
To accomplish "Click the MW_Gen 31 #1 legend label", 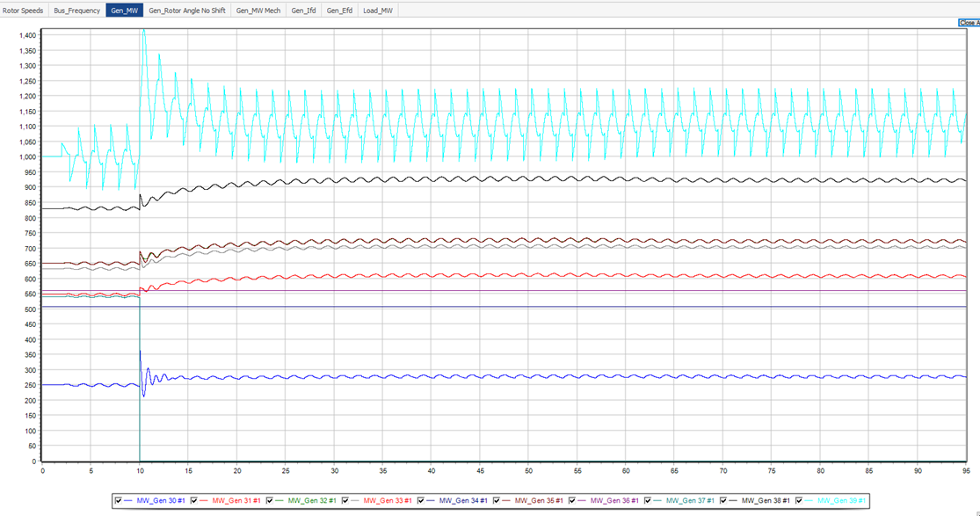I will pos(236,500).
